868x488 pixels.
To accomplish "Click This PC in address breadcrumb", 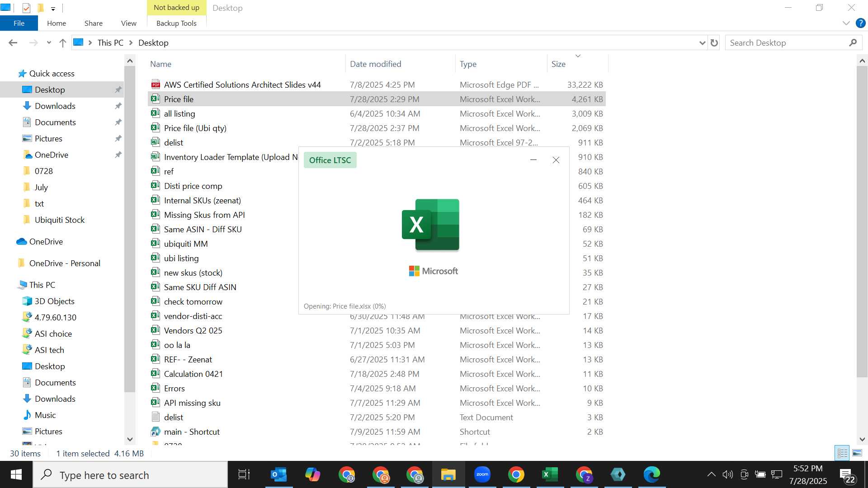I will (110, 43).
